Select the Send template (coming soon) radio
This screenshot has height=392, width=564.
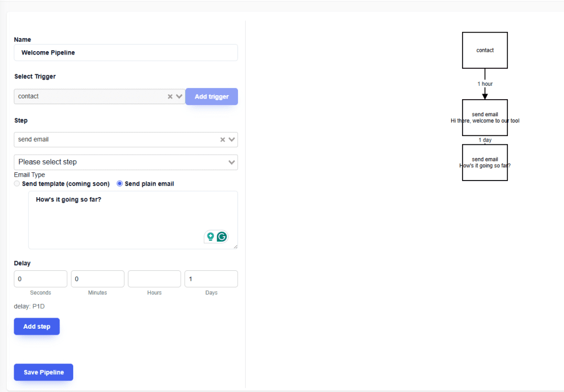tap(17, 184)
